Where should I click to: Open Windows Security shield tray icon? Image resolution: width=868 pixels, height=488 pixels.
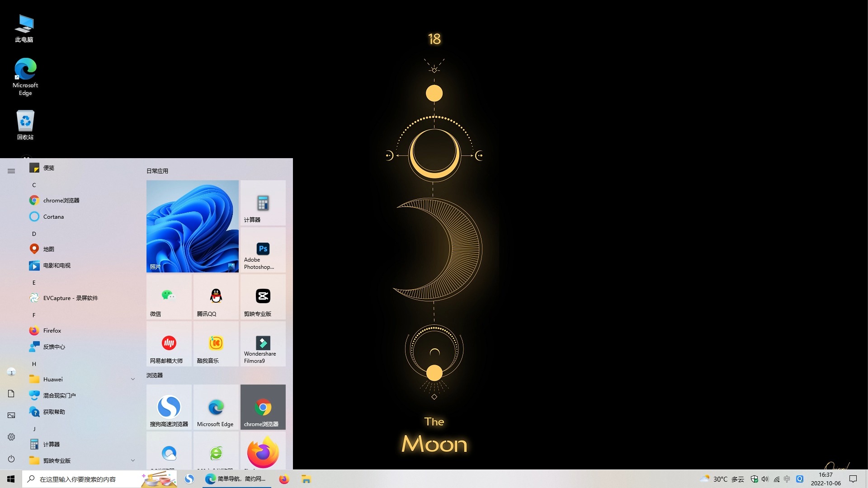[754, 479]
